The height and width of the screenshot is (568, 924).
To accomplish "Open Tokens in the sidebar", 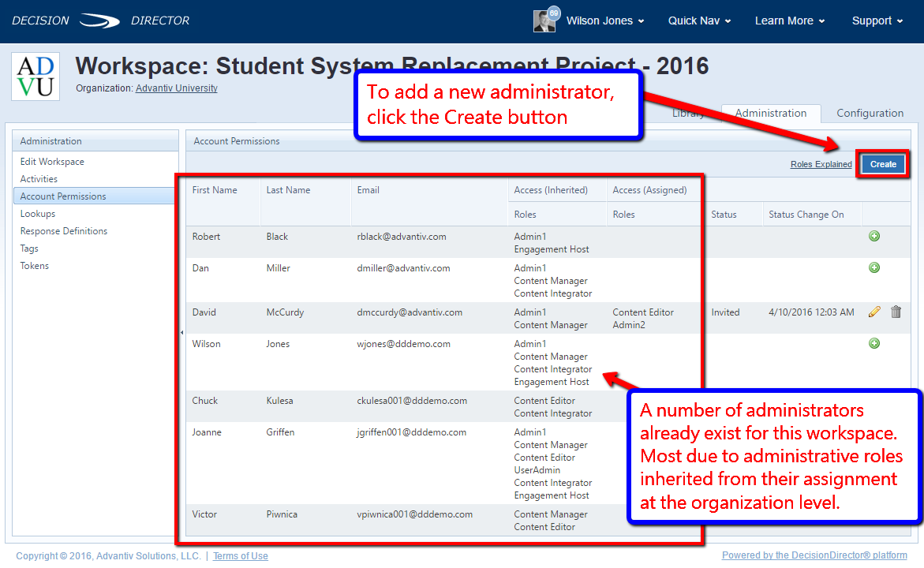I will [34, 266].
